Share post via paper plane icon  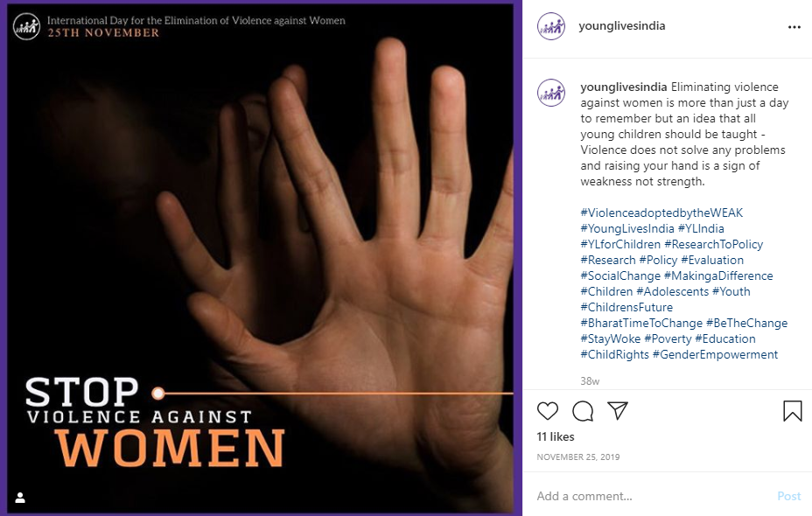[x=617, y=410]
